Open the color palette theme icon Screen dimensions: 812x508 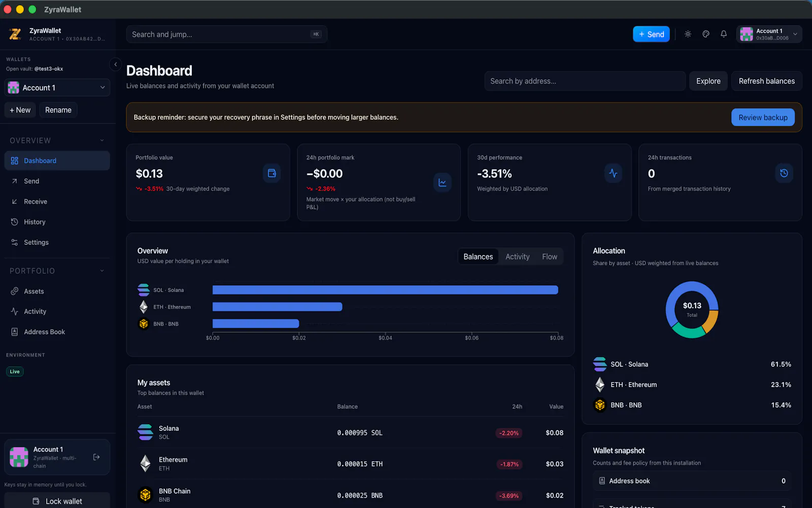pyautogui.click(x=706, y=34)
